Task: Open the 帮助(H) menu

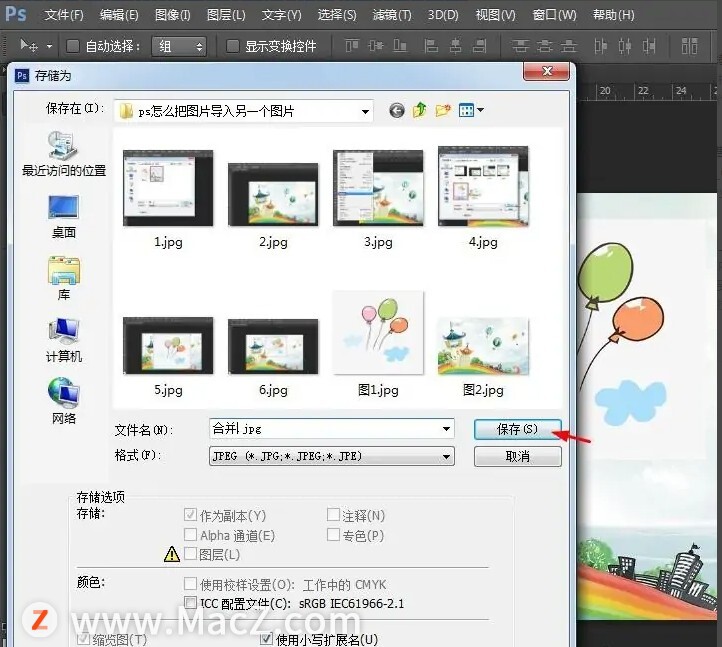Action: [613, 15]
